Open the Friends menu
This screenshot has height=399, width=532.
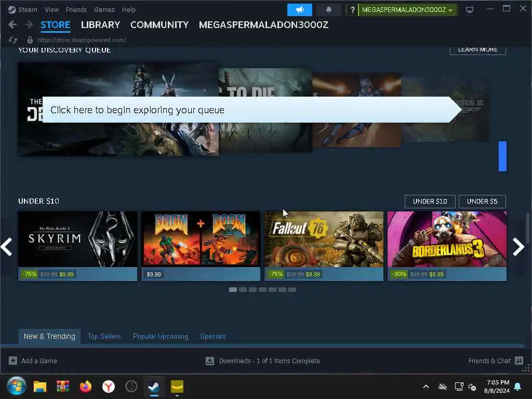point(76,10)
